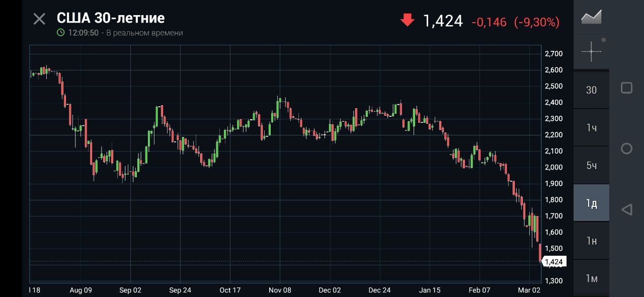644x297 pixels.
Task: Click the 2,000 price axis label
Action: pos(553,167)
